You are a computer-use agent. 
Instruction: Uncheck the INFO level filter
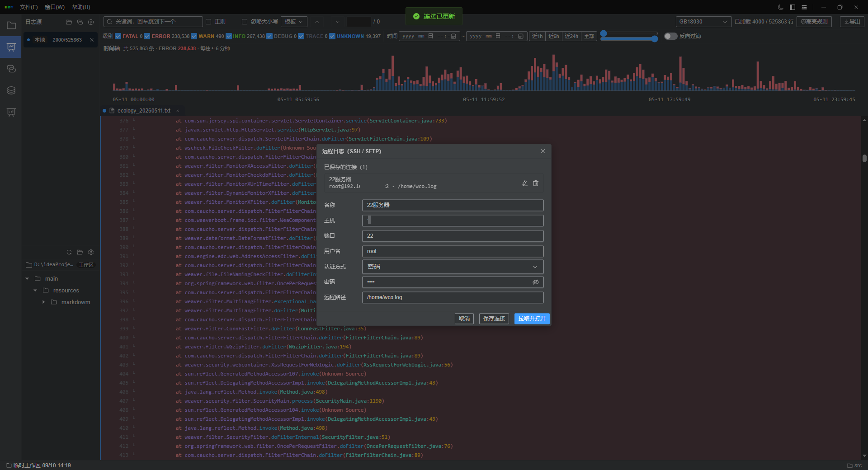pyautogui.click(x=229, y=36)
